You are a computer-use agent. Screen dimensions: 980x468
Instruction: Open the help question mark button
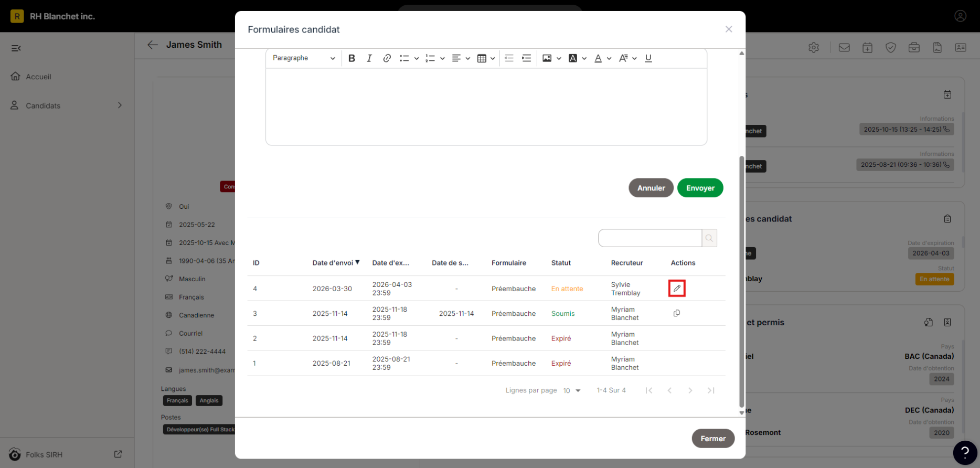click(965, 452)
